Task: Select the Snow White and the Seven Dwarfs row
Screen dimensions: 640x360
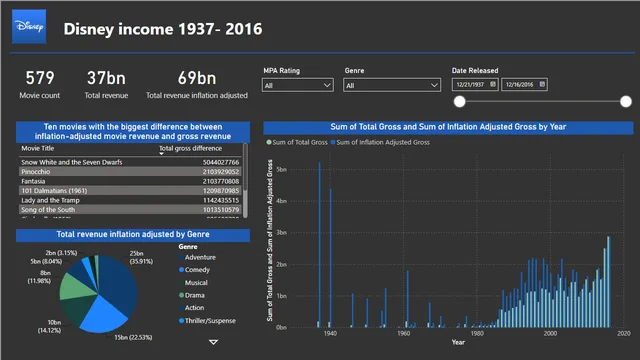Action: [x=130, y=162]
